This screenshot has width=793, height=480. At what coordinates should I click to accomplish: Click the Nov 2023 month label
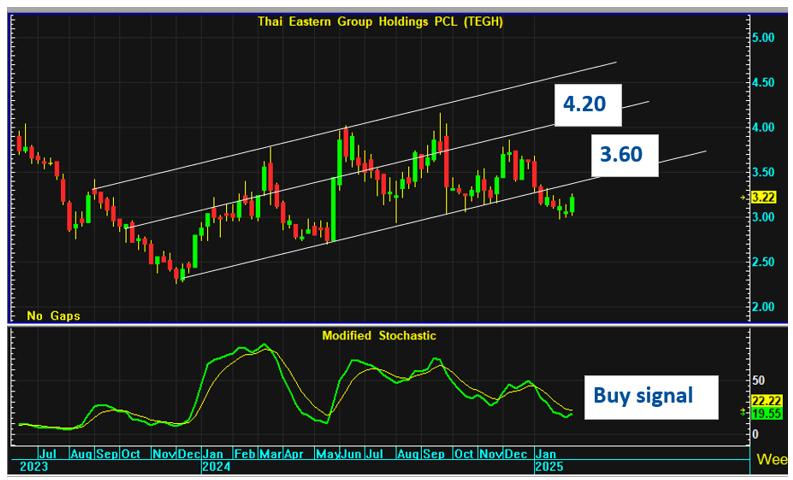164,454
